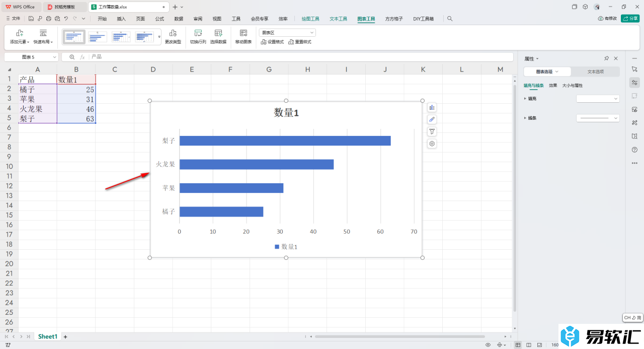Click the Print icon in quick access toolbar
The image size is (644, 349).
[x=48, y=19]
